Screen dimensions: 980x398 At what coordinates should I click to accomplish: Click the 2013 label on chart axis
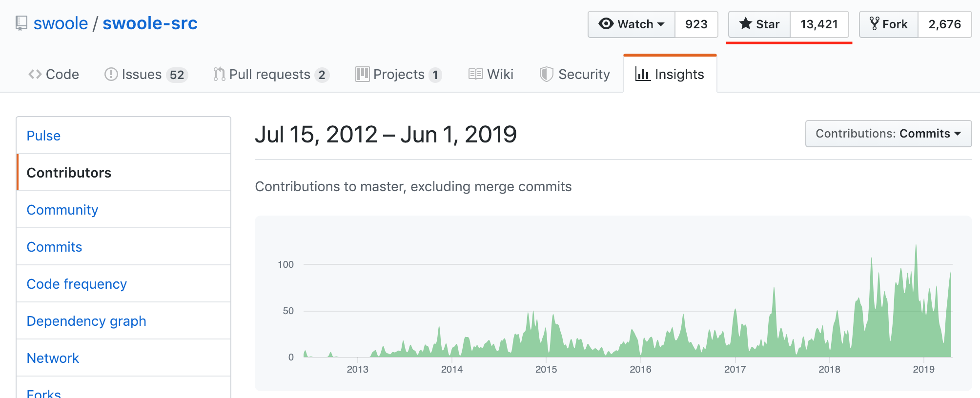click(x=357, y=369)
